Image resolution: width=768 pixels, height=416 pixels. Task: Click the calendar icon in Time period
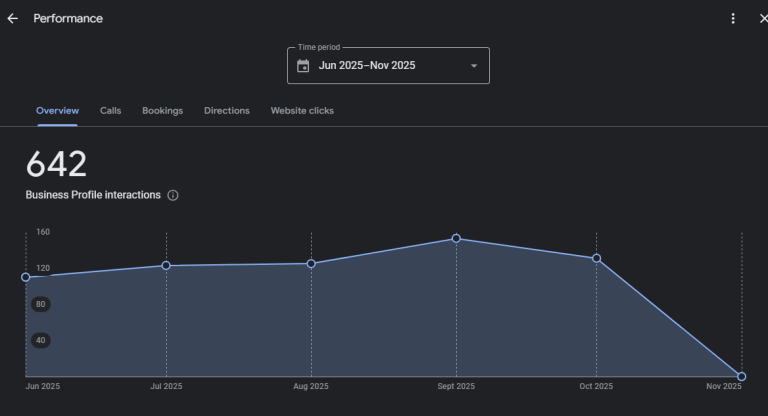tap(303, 66)
